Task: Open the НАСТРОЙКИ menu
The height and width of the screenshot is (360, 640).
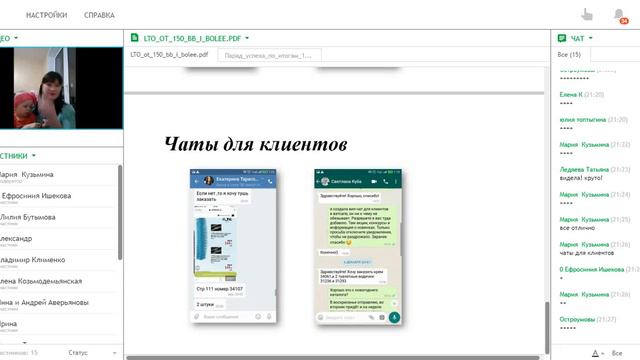Action: 47,15
